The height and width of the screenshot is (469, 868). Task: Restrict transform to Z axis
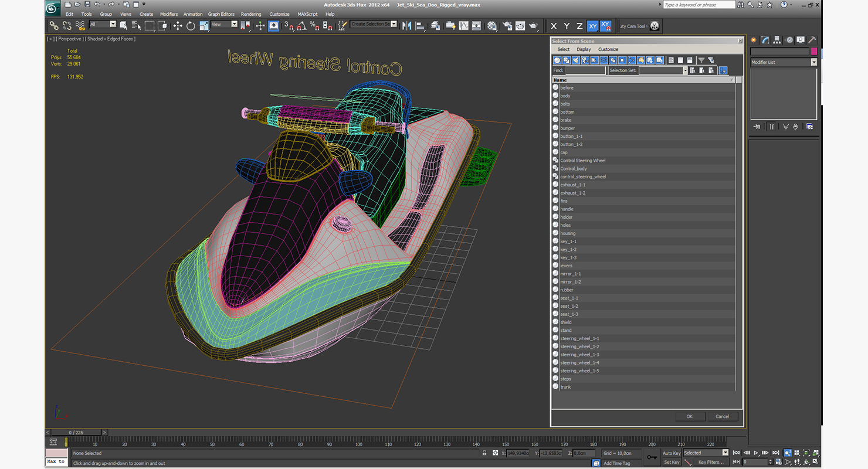(579, 26)
